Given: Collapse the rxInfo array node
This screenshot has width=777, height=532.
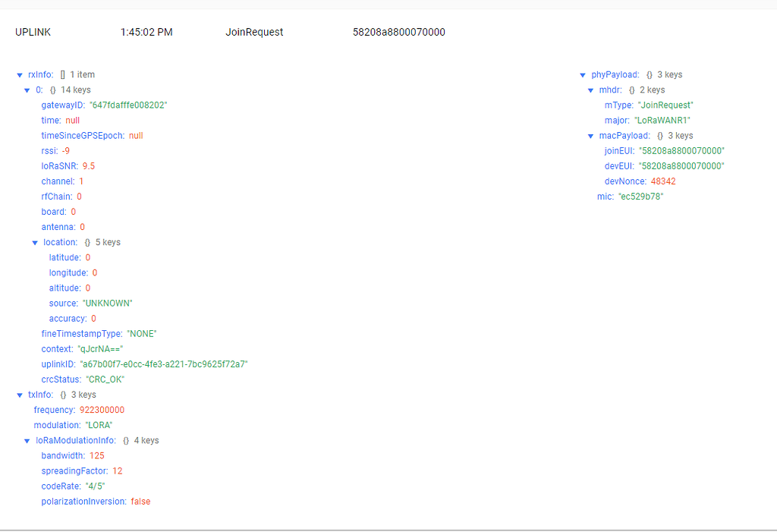Looking at the screenshot, I should point(20,74).
